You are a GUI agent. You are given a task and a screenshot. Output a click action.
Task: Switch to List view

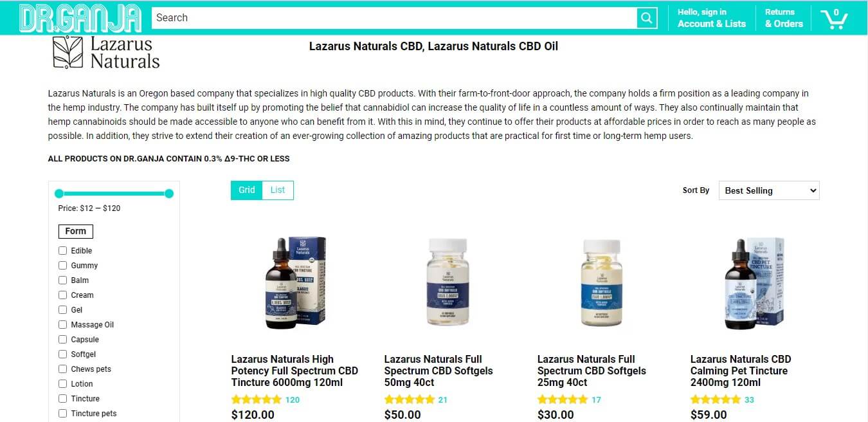[278, 190]
